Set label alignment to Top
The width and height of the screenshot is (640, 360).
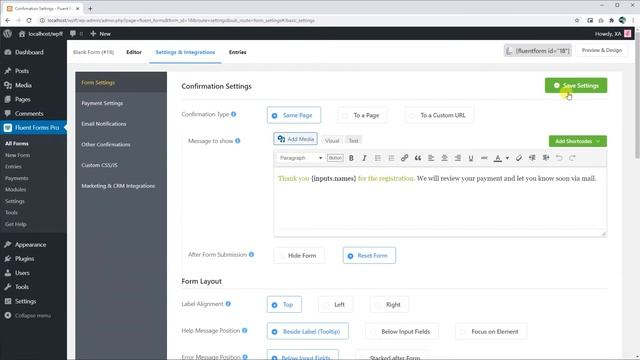click(x=284, y=304)
